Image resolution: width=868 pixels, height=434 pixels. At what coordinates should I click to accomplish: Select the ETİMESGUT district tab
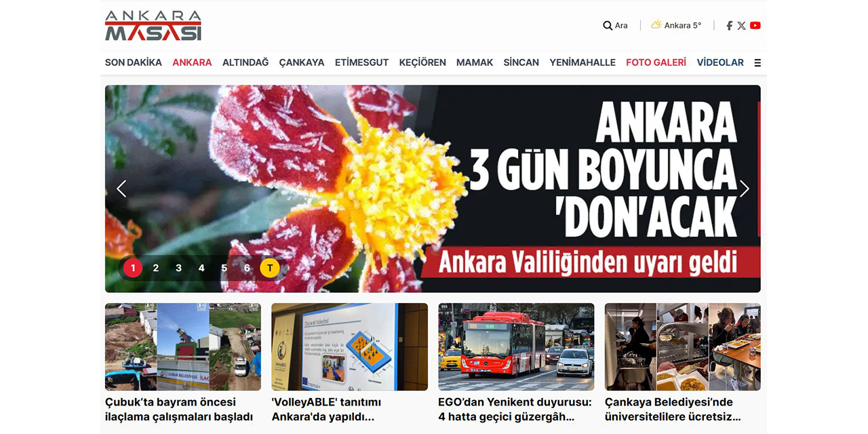click(361, 62)
